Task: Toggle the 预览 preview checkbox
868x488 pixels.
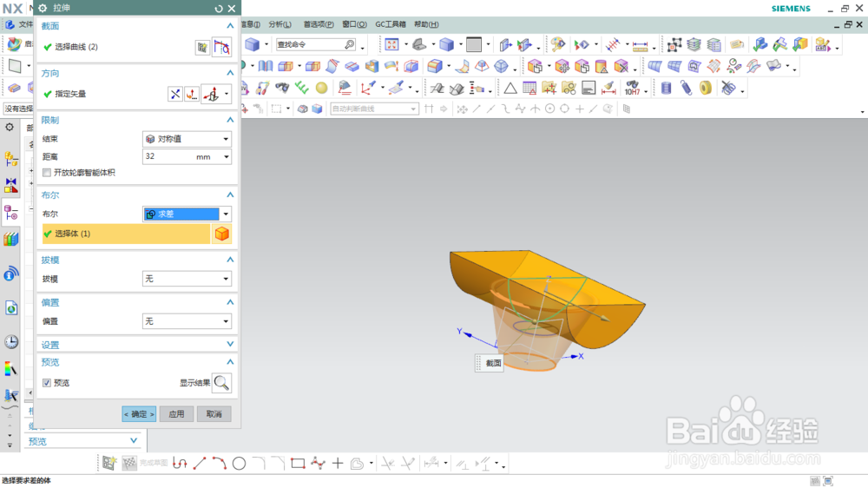Action: (x=47, y=383)
